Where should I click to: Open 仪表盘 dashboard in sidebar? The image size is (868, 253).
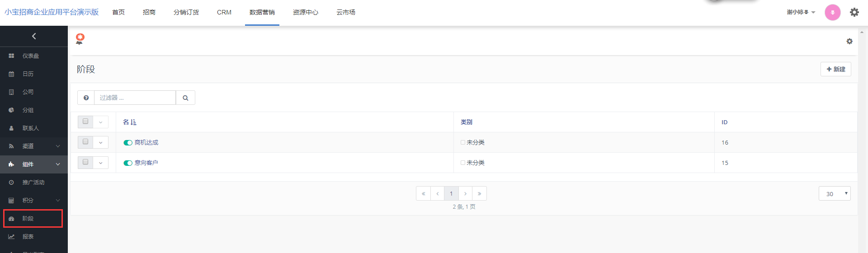(31, 56)
